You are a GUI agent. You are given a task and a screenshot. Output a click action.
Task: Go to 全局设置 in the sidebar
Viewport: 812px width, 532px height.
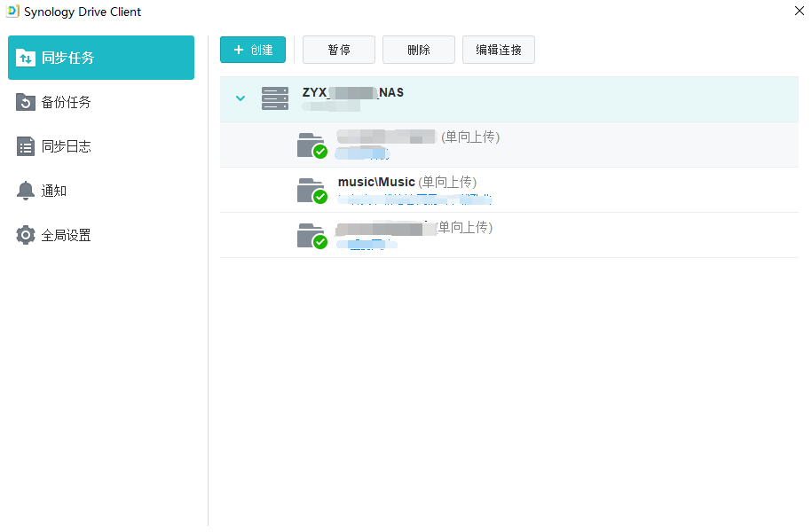coord(67,236)
